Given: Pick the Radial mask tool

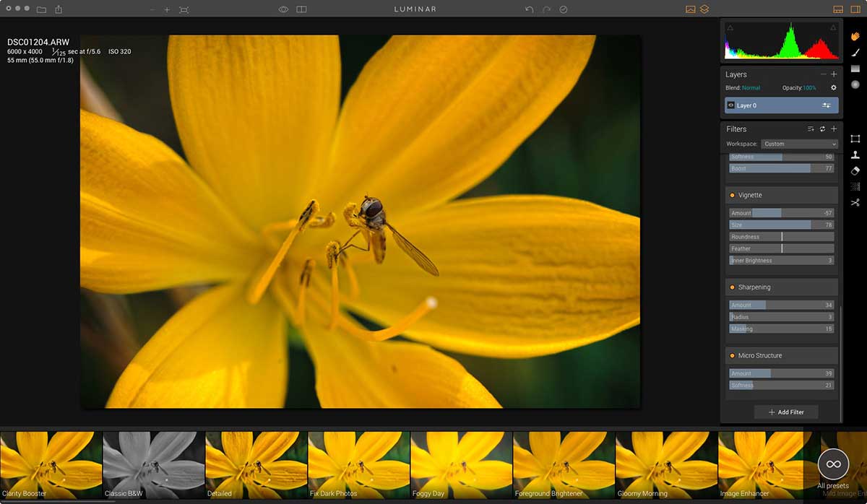Looking at the screenshot, I should [855, 84].
